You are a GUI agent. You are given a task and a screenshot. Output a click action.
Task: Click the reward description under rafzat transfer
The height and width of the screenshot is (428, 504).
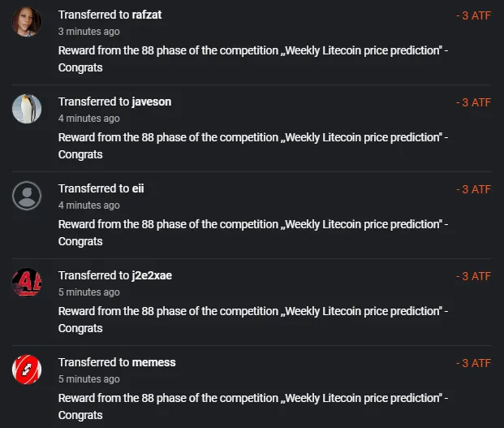253,58
